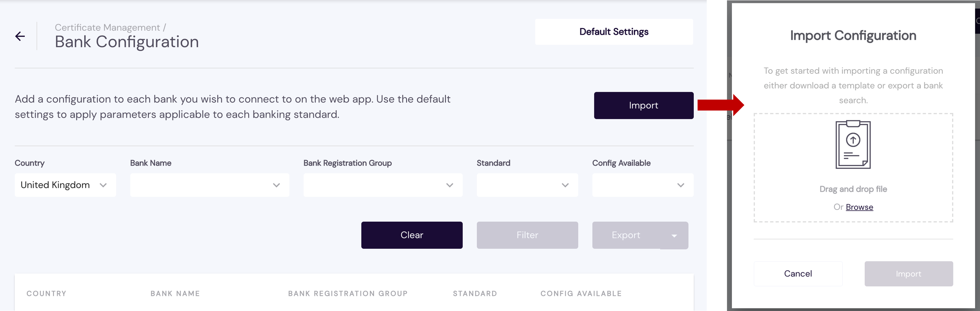Screen dimensions: 980x311
Task: Open the Config Available dropdown
Action: pos(643,185)
